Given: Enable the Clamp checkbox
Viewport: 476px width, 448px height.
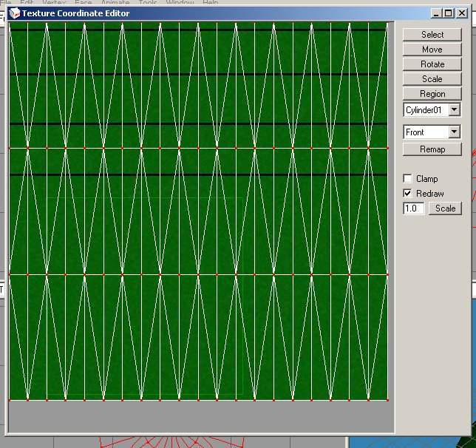Looking at the screenshot, I should click(407, 179).
